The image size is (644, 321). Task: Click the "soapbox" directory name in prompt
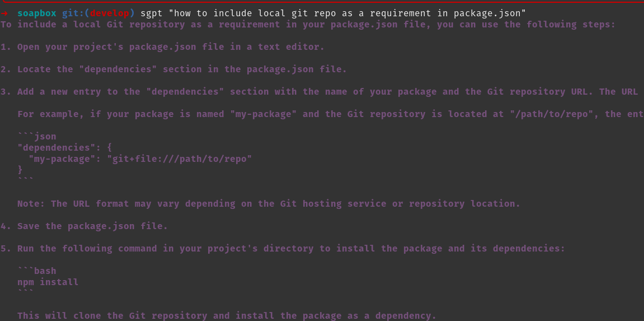click(36, 13)
